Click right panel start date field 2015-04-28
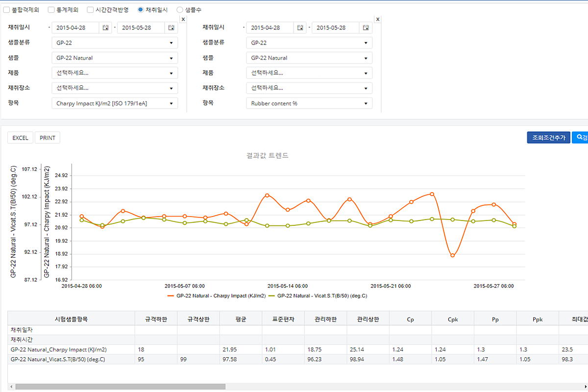The height and width of the screenshot is (392, 588). pos(270,28)
